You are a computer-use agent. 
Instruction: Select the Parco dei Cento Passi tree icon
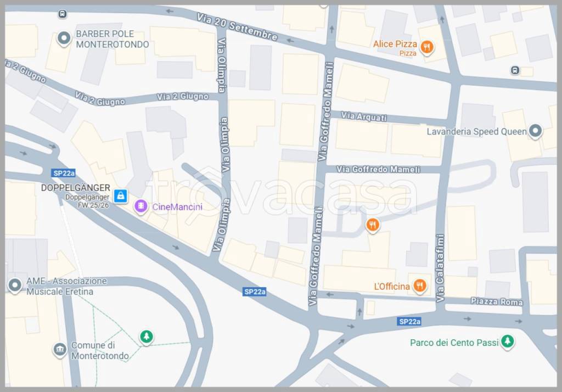point(507,341)
